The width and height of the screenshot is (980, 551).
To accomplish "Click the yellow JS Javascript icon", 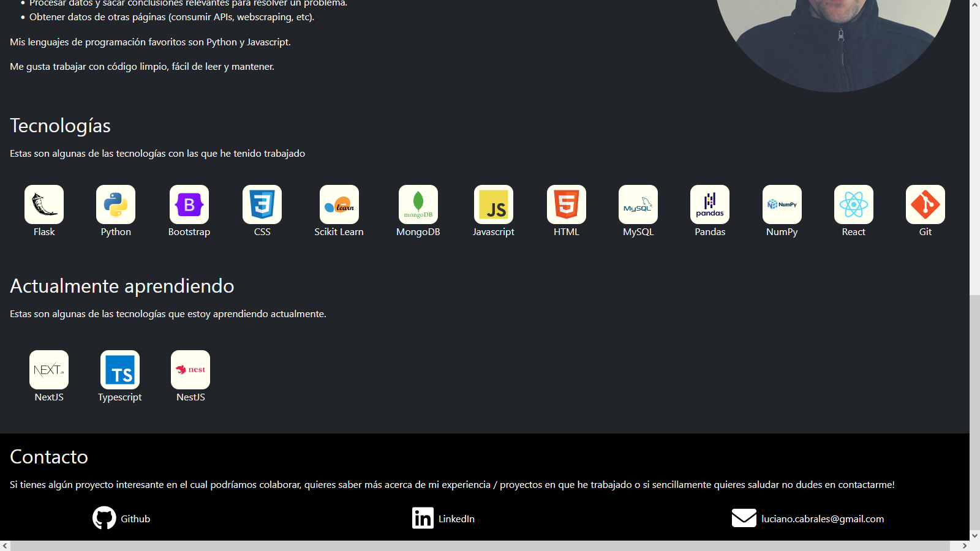I will point(494,204).
